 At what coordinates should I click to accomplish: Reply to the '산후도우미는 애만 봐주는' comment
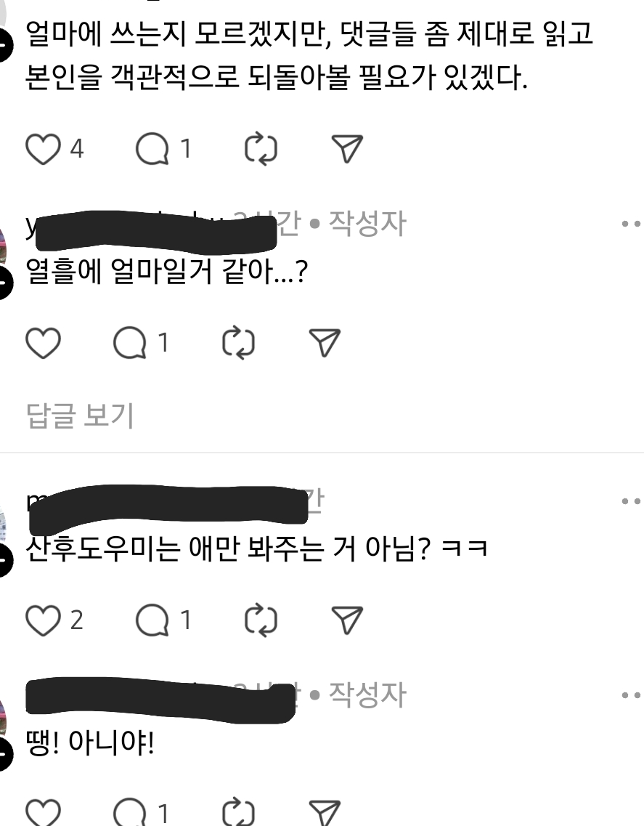click(152, 620)
